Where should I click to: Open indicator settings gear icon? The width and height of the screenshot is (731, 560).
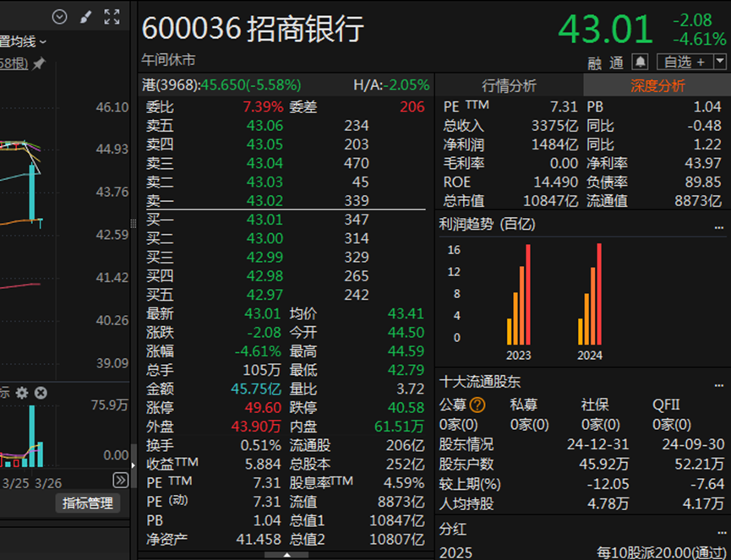(22, 393)
